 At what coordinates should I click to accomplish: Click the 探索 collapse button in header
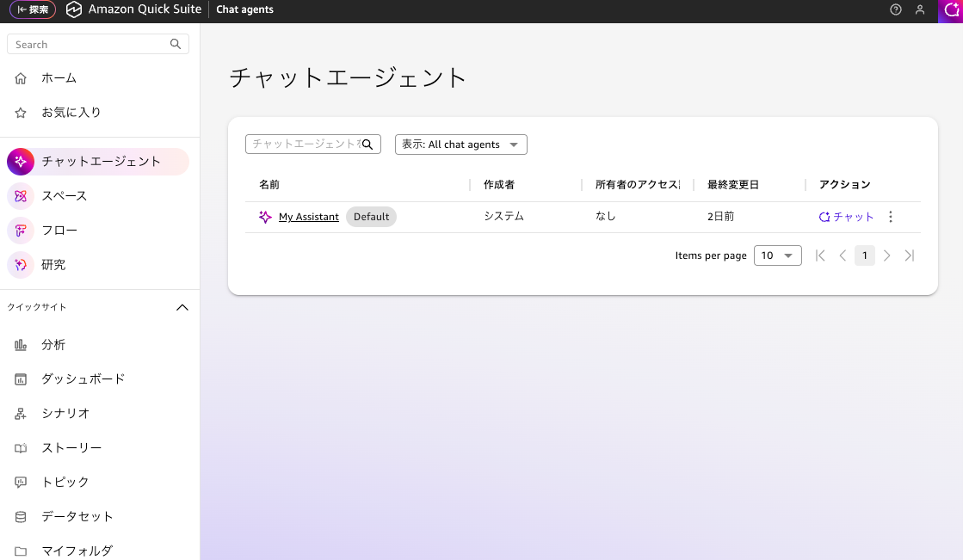33,10
